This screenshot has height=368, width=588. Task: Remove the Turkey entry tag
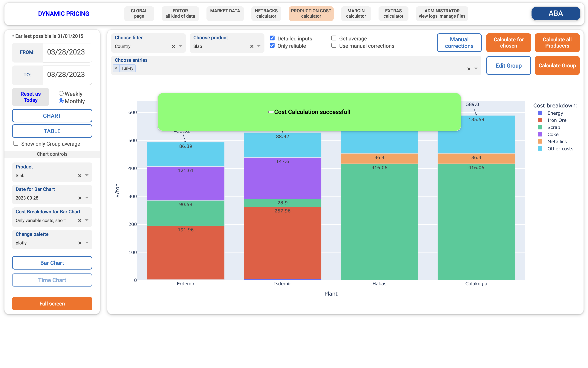pyautogui.click(x=116, y=68)
